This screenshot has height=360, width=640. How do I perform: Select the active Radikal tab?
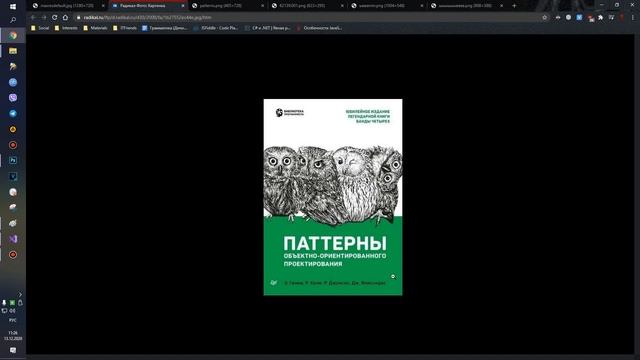tap(148, 6)
